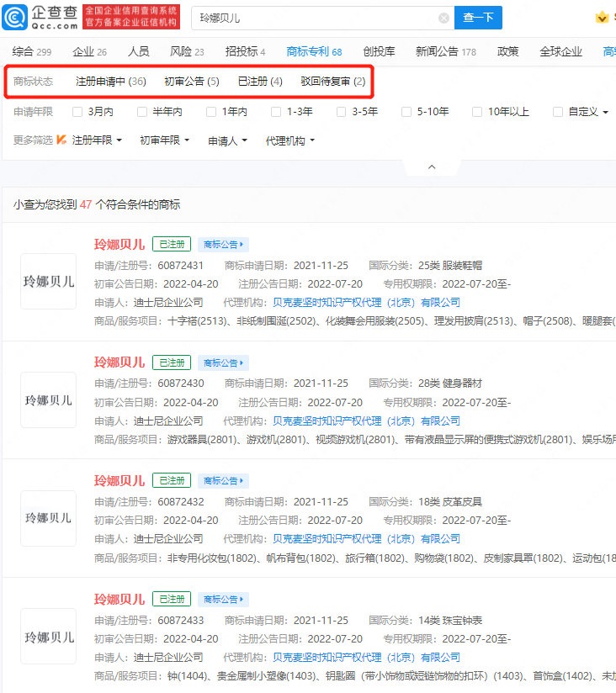The width and height of the screenshot is (616, 693).
Task: Select applicant 迪士尼企业公司 in 60872430 result
Action: [168, 421]
